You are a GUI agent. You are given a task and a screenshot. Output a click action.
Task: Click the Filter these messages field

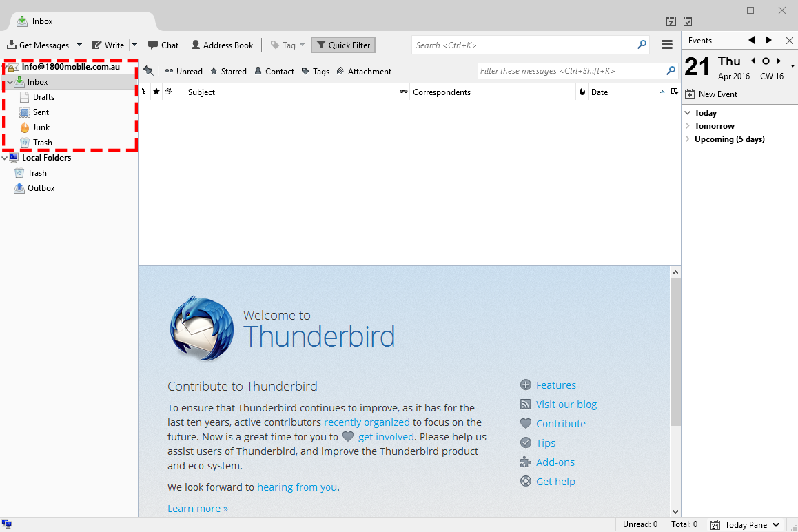pos(577,71)
